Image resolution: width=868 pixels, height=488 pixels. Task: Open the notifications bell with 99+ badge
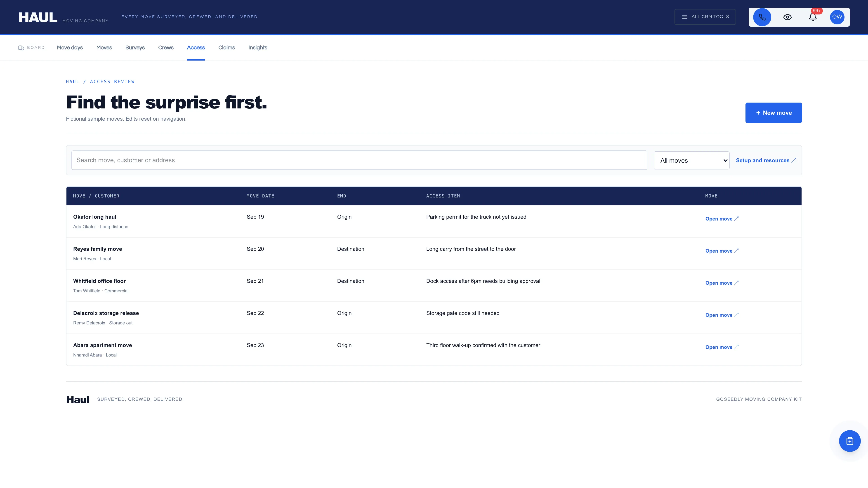pos(813,17)
